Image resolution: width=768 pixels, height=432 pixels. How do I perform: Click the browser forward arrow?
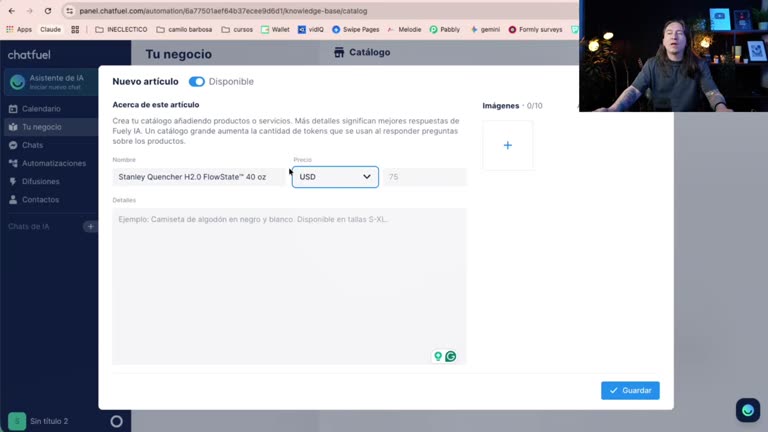[x=29, y=11]
